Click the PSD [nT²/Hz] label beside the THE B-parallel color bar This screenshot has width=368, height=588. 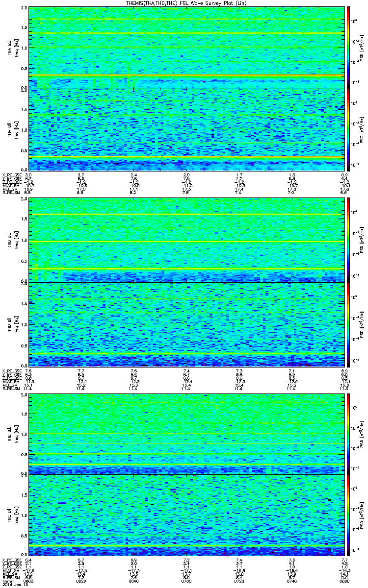(x=362, y=516)
